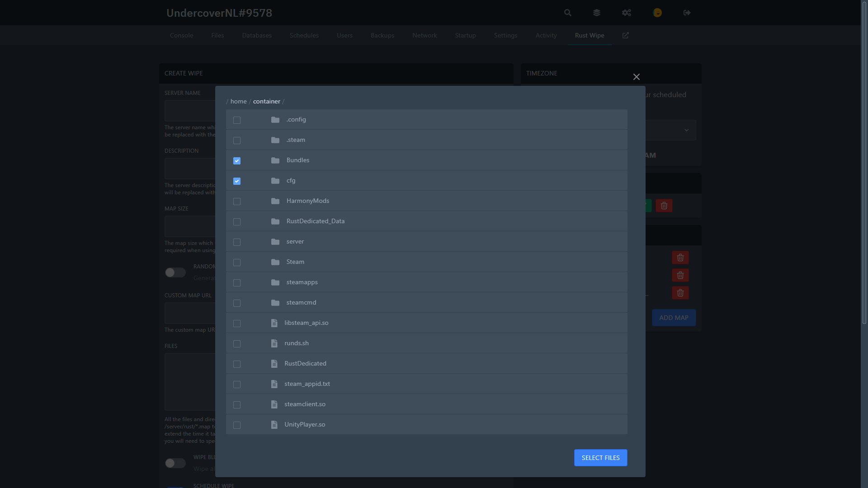
Task: Click the RustDedicated file icon
Action: click(x=274, y=364)
